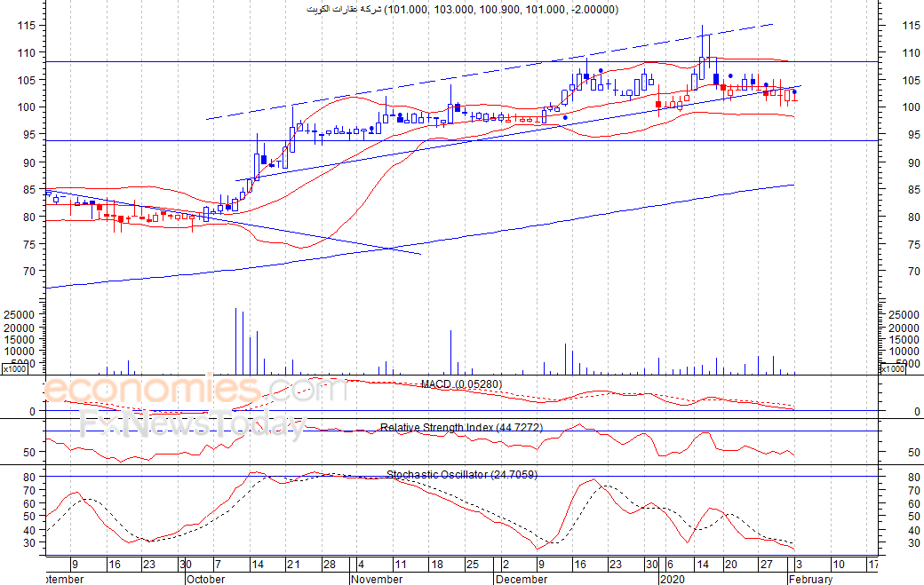Select the 70 price label on left price axis
Image resolution: width=924 pixels, height=585 pixels.
pyautogui.click(x=29, y=272)
